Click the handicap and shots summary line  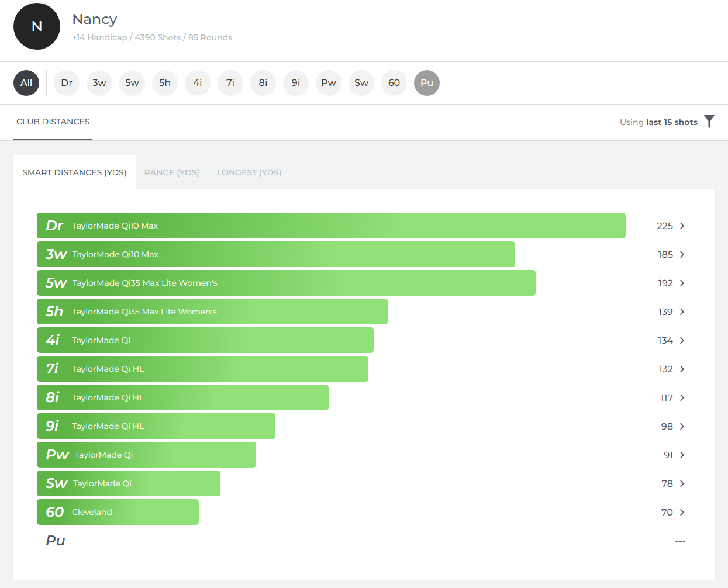[152, 37]
